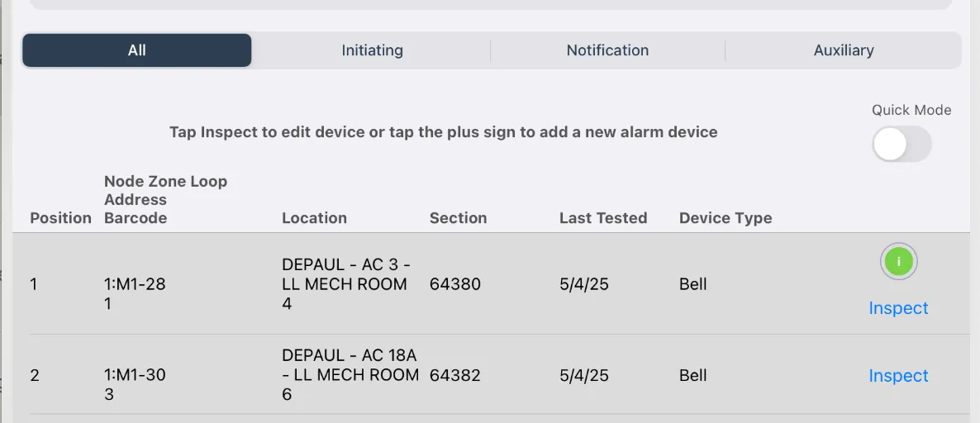
Task: Click the Position column header
Action: tap(60, 218)
